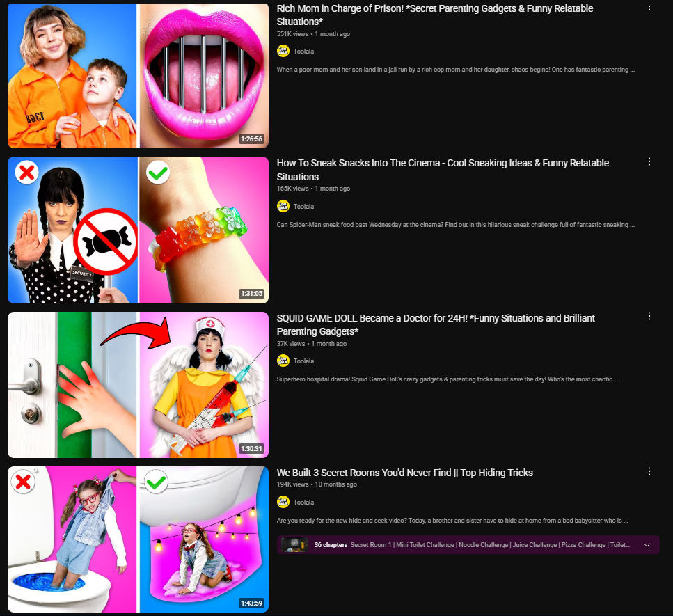The height and width of the screenshot is (616, 673).
Task: Click '194K views • 10 months ago' text
Action: tap(317, 484)
